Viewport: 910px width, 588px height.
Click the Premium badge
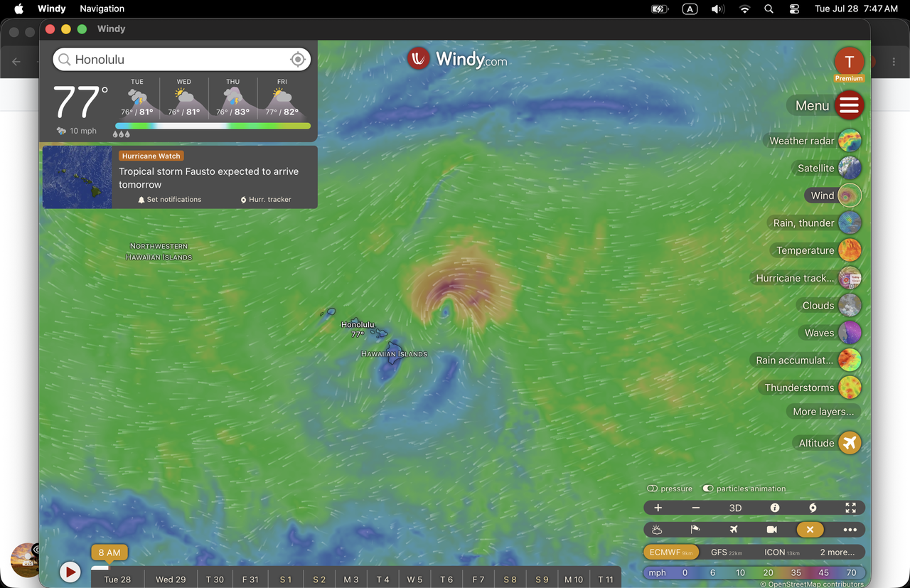(849, 78)
